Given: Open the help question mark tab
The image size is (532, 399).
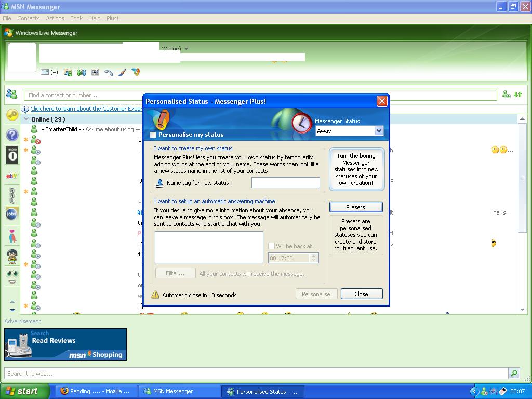Looking at the screenshot, I should tap(11, 135).
